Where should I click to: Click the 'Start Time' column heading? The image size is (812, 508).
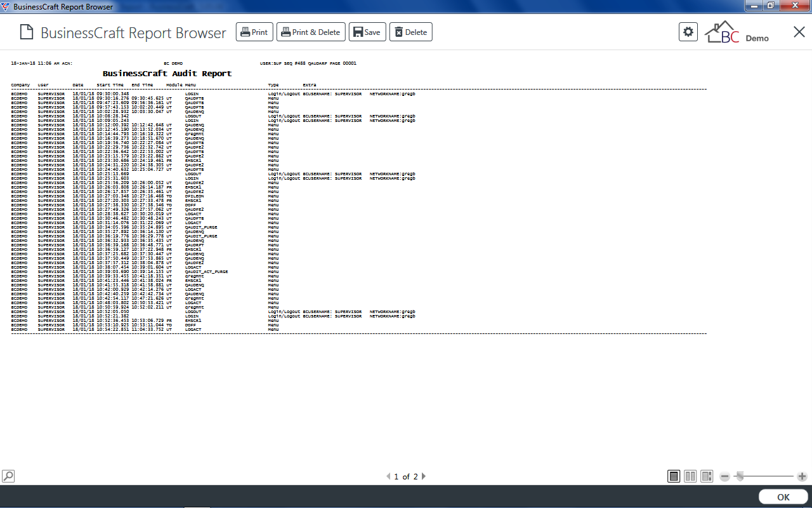tap(110, 84)
